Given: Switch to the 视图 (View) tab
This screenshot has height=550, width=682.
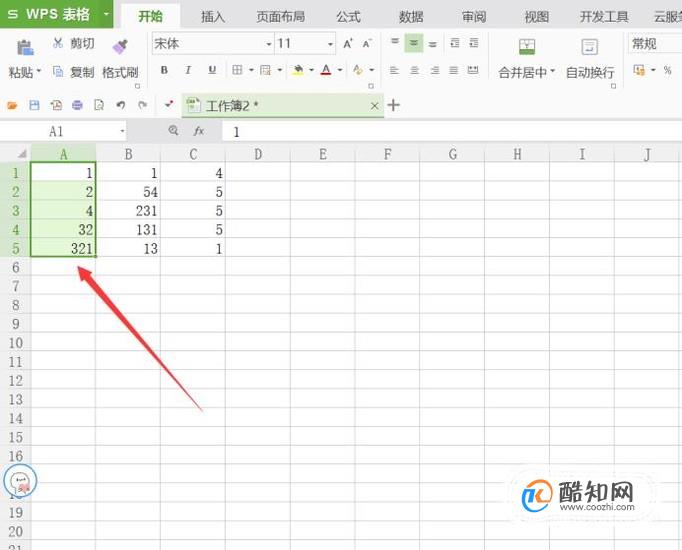Looking at the screenshot, I should pyautogui.click(x=537, y=17).
